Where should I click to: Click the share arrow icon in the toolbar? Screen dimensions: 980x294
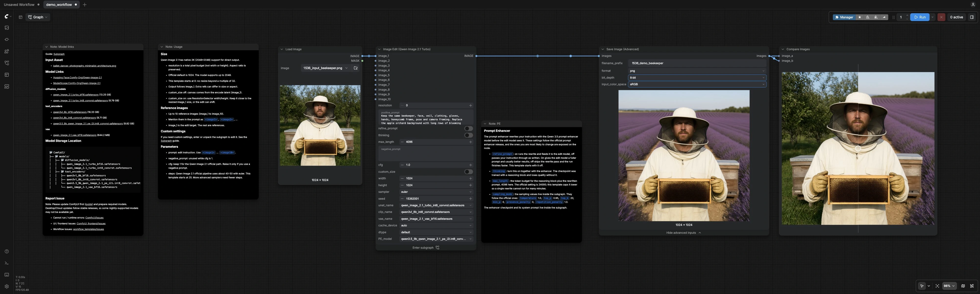pos(884,17)
